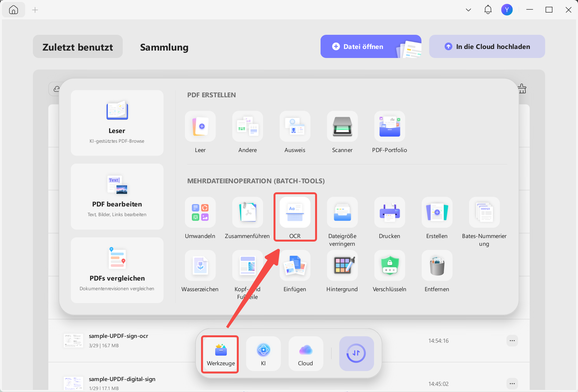The height and width of the screenshot is (392, 578).
Task: Open the Cloud panel in bottom bar
Action: (x=305, y=354)
